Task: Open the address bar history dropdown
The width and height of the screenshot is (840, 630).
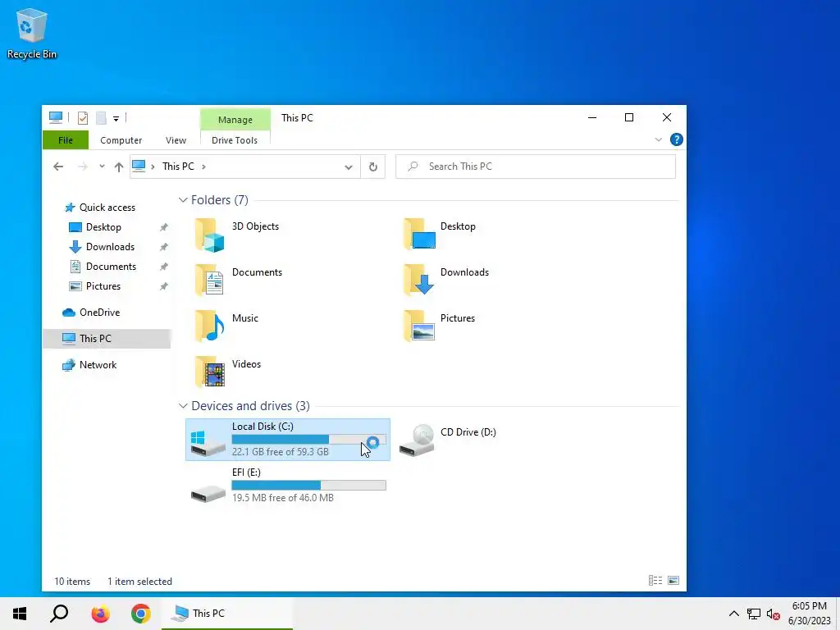Action: [x=348, y=167]
